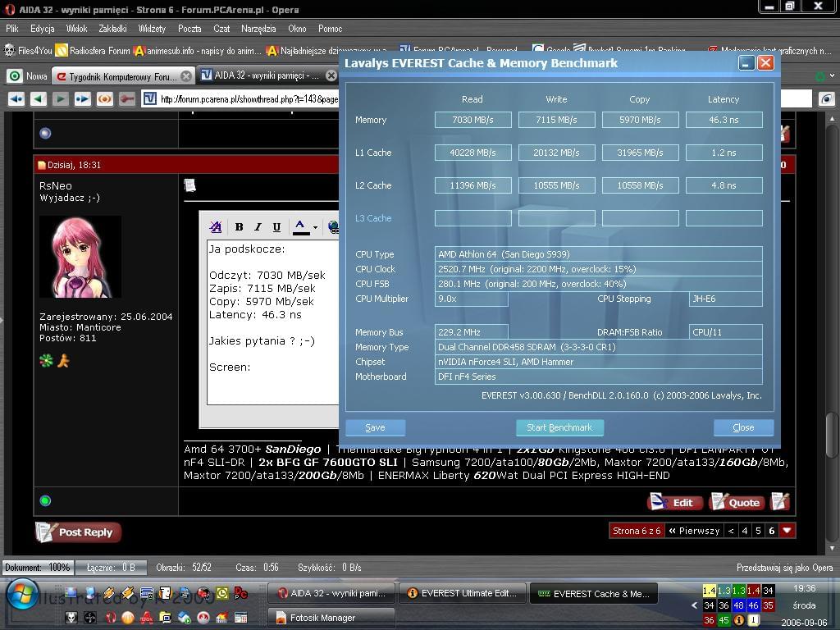Click Alienware head quick launch icon
Screen dimensions: 840x630
click(x=71, y=618)
